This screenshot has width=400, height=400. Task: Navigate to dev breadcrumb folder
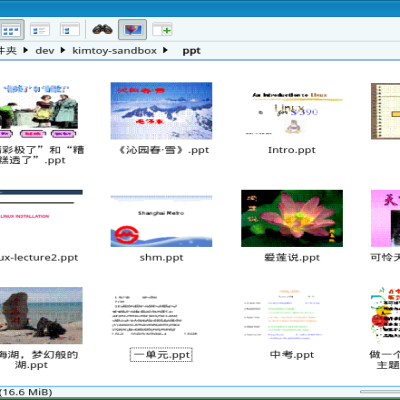click(x=45, y=51)
